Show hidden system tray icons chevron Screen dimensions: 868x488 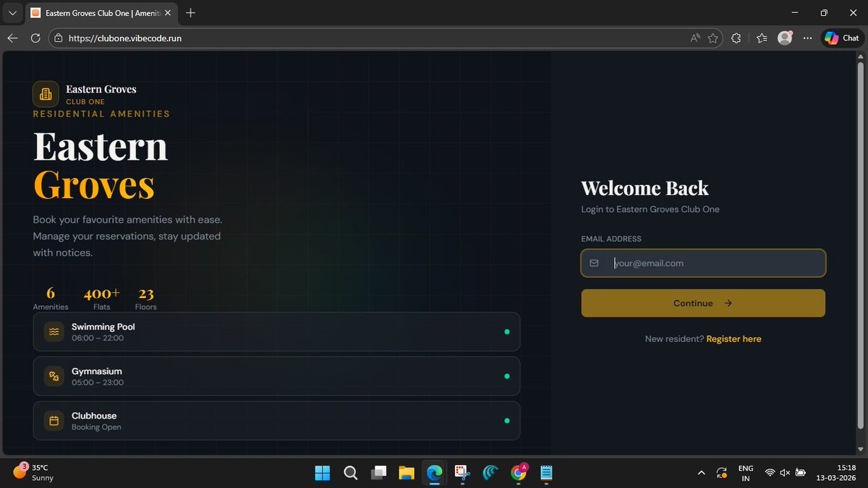(701, 473)
